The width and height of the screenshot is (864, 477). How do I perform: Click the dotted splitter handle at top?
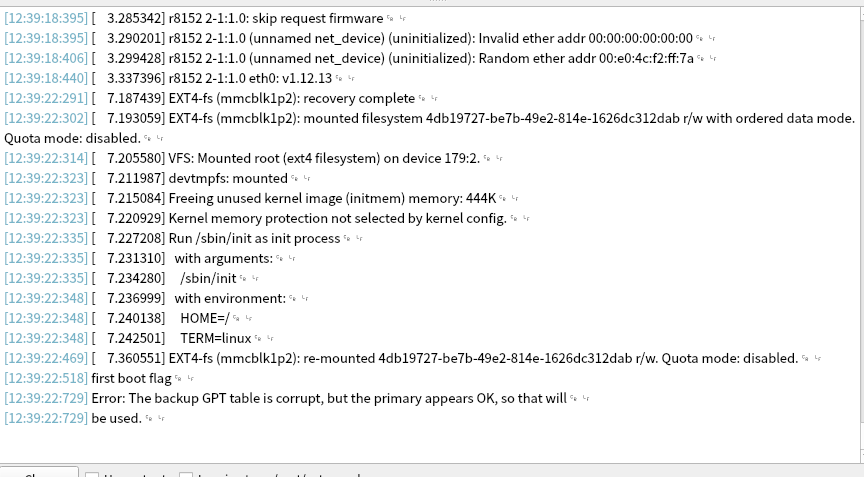(x=432, y=2)
